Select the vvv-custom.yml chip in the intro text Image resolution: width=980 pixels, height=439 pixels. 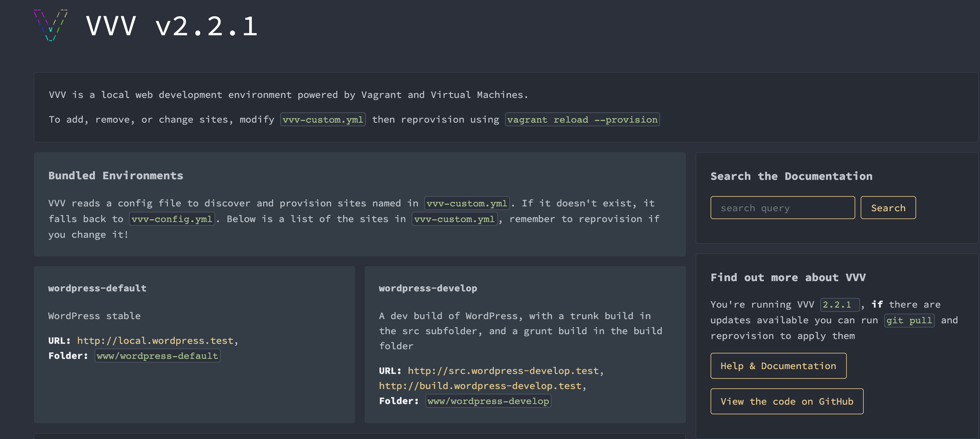pos(323,119)
